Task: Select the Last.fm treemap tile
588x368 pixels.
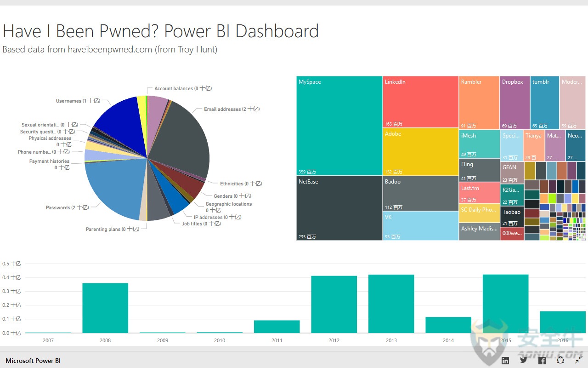Action: tap(479, 193)
